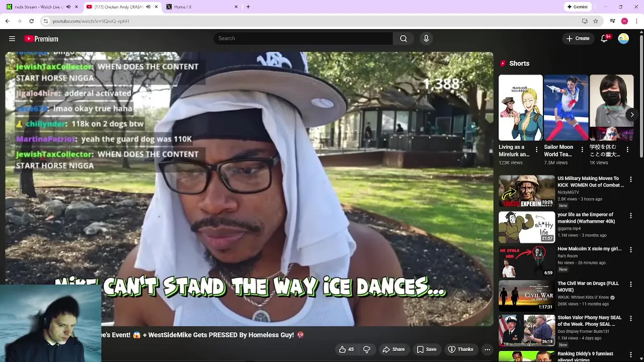Viewport: 644px width, 362px height.
Task: Show next Shorts with arrow
Action: [x=632, y=115]
